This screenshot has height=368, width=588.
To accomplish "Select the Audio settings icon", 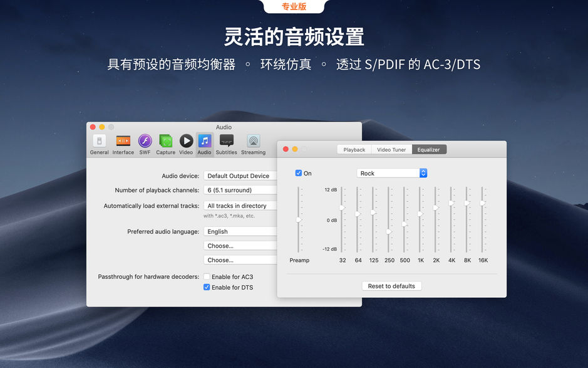I will tap(204, 144).
